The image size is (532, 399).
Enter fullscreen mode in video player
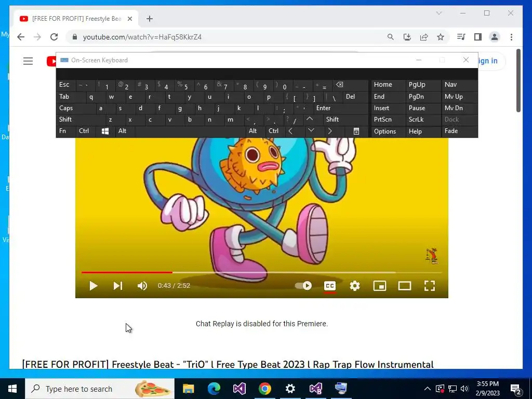(430, 286)
